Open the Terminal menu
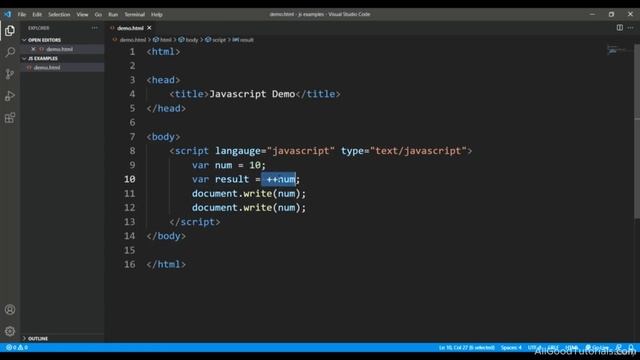 click(x=135, y=14)
